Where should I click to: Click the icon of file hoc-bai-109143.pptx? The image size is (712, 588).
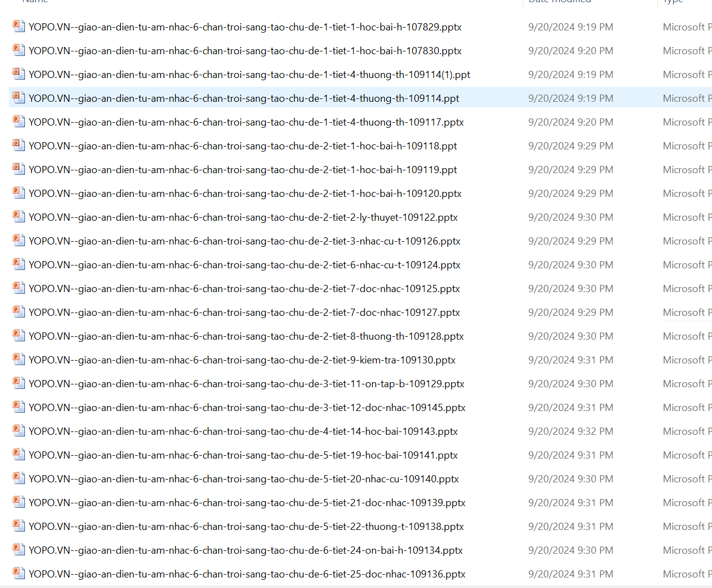(19, 431)
